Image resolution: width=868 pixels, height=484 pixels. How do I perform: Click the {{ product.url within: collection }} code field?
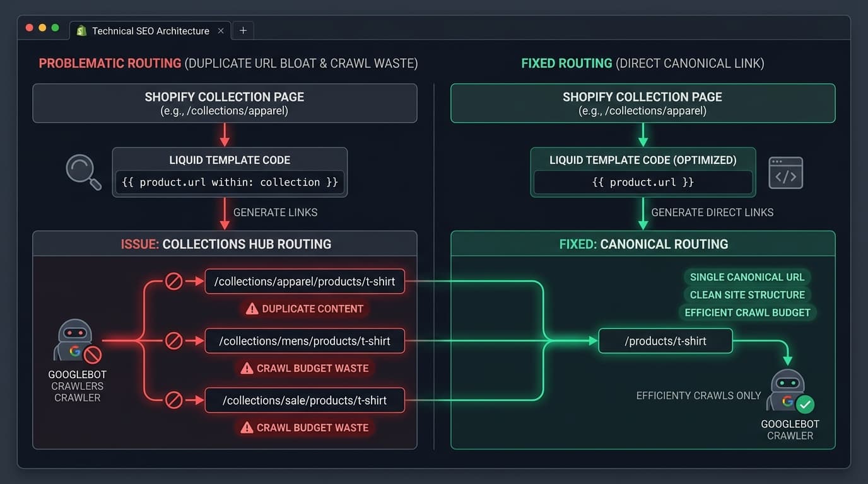pos(230,182)
